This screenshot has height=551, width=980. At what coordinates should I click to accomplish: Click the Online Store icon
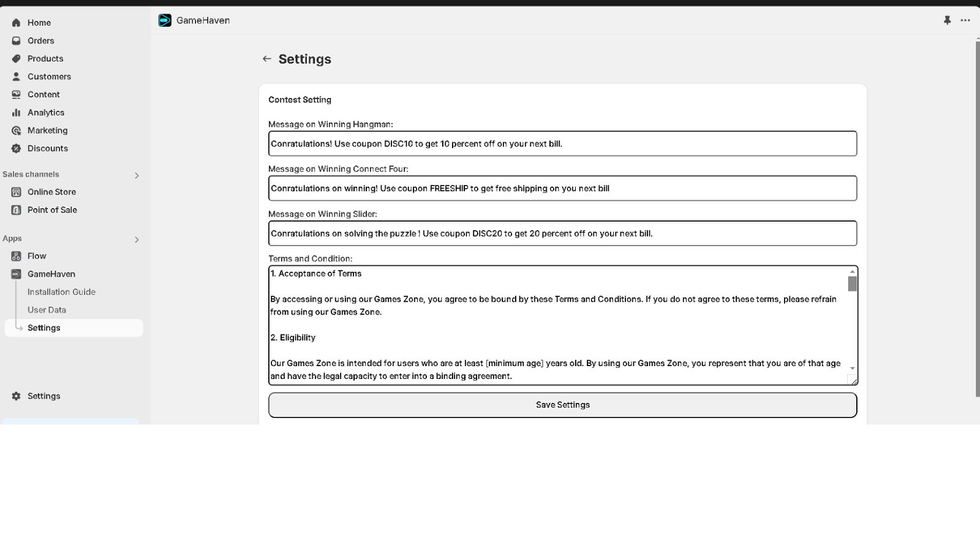16,192
